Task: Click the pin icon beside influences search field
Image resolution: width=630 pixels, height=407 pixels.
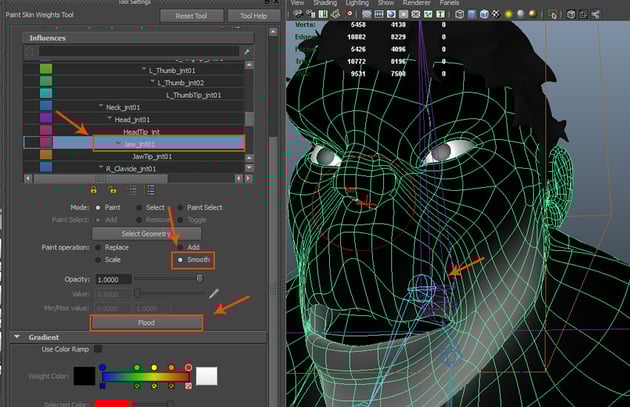Action: [x=245, y=51]
